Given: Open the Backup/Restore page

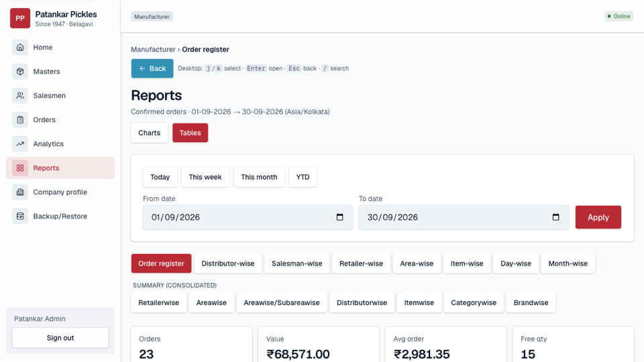Looking at the screenshot, I should [x=60, y=217].
